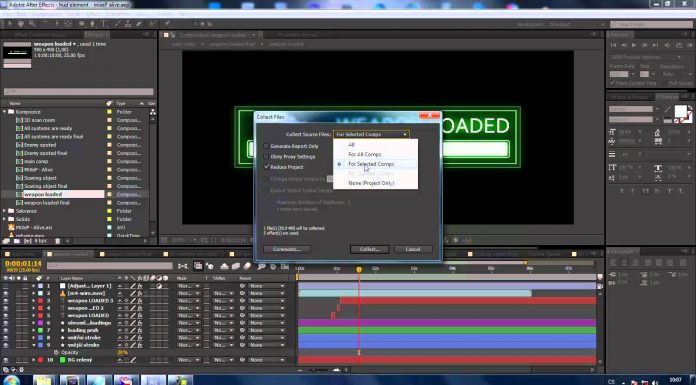This screenshot has width=696, height=385.
Task: Open Mode dropdown for layer 1
Action: [x=189, y=286]
